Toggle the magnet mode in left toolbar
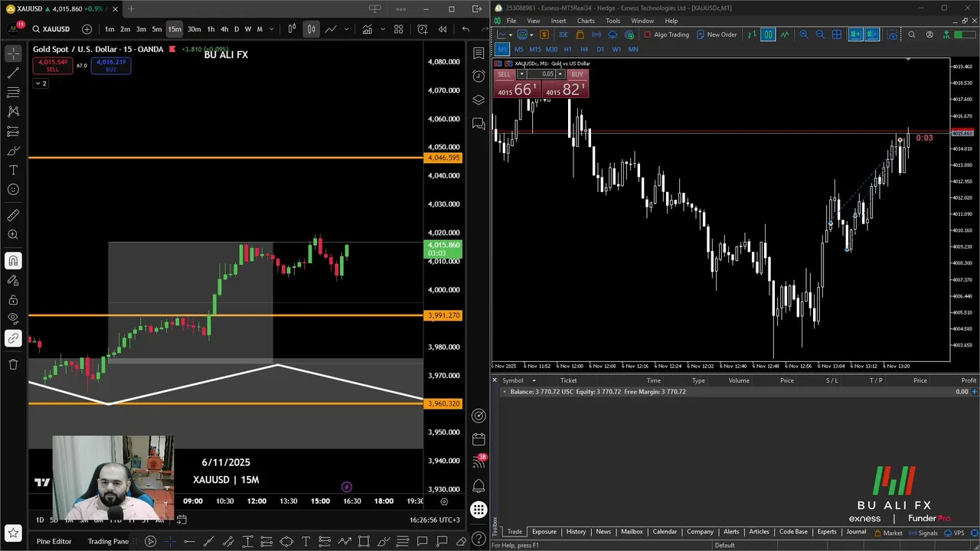This screenshot has width=980, height=551. [13, 261]
